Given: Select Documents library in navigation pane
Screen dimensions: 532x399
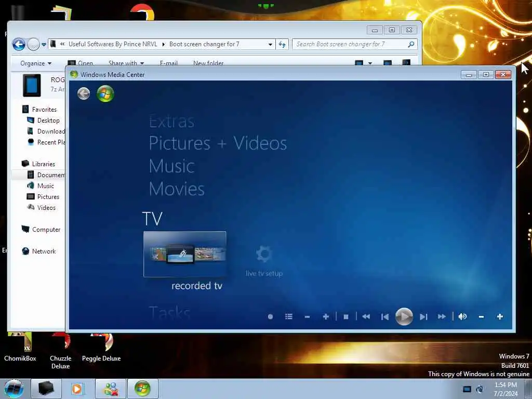Looking at the screenshot, I should [x=51, y=175].
